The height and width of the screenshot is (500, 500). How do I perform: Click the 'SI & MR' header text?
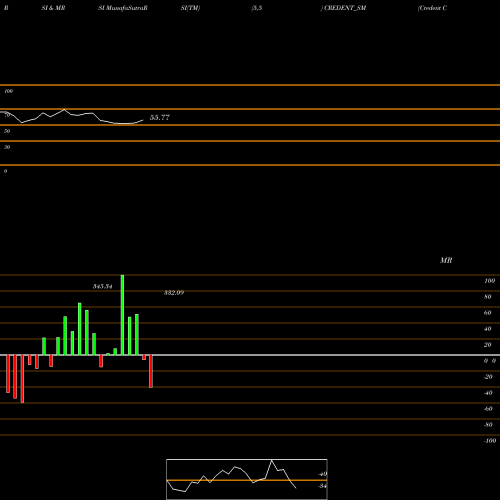click(x=53, y=8)
